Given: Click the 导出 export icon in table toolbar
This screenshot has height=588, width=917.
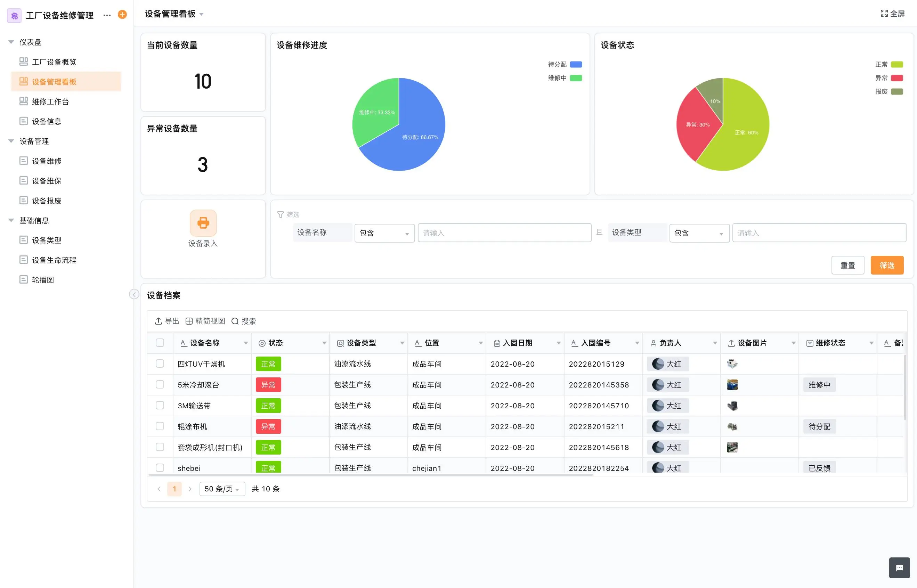Looking at the screenshot, I should point(159,321).
